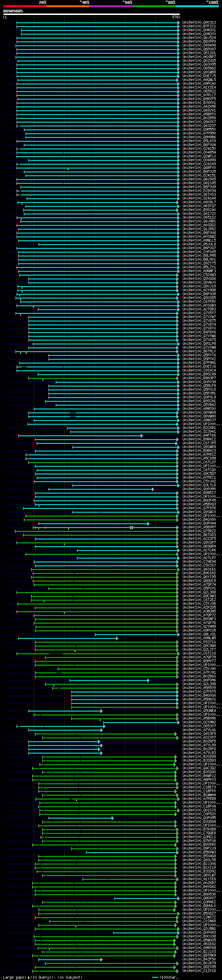Viewport: 222px width, 980px height.
Task: Open hit UniRef100_B7FIC1
Action: click(199, 26)
